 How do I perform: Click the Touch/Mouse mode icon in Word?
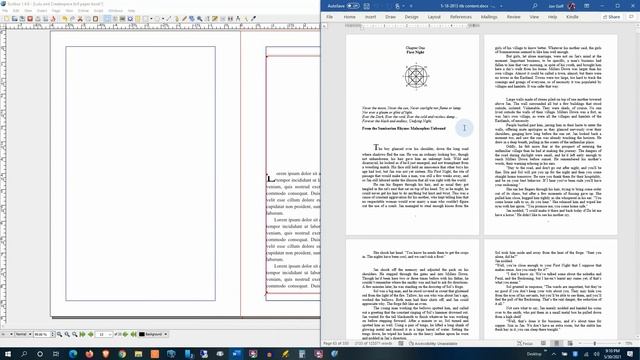pyautogui.click(x=397, y=6)
